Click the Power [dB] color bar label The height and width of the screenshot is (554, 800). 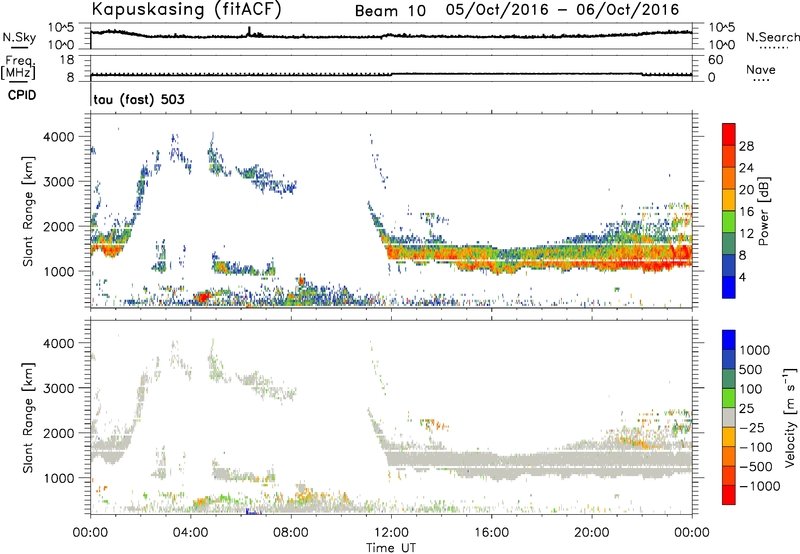(763, 211)
